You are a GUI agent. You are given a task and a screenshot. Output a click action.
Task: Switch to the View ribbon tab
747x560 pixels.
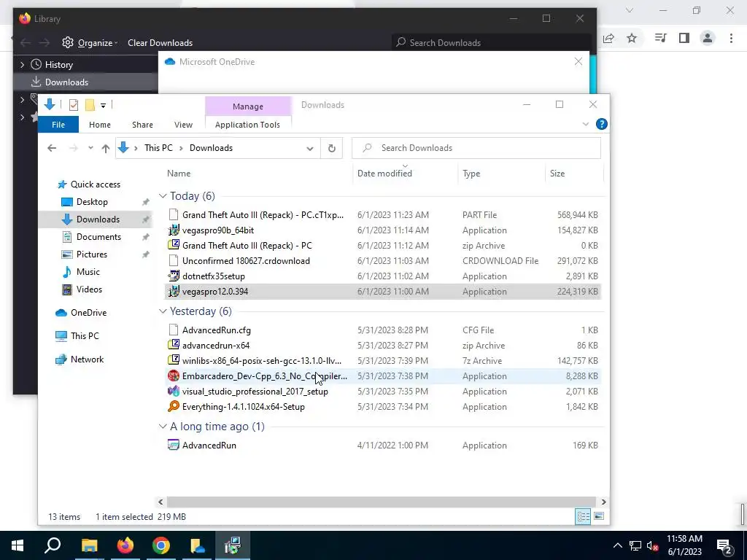pos(183,125)
